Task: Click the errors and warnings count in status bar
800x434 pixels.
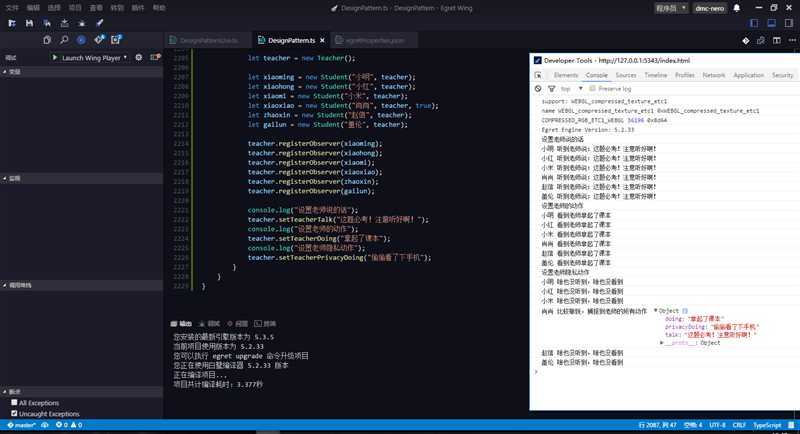Action: point(69,425)
